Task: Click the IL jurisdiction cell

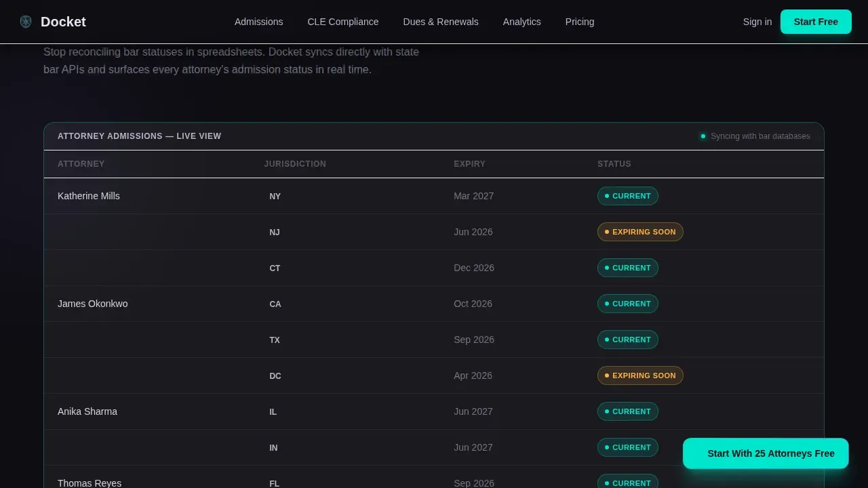Action: [x=273, y=412]
